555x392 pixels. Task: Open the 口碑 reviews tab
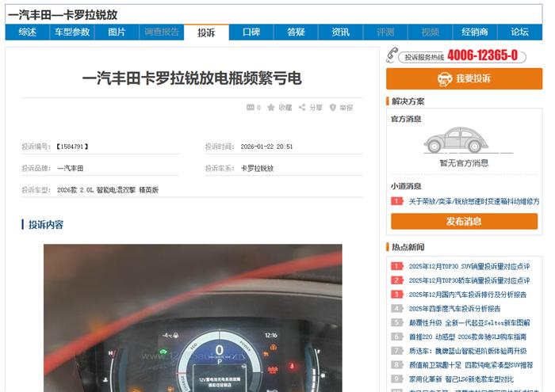coord(251,32)
